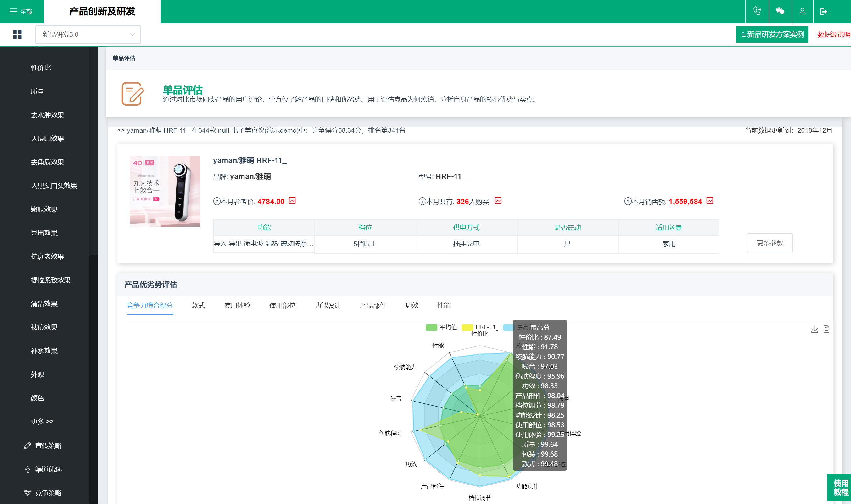Switch to the 功效 tab
The width and height of the screenshot is (851, 504).
412,305
